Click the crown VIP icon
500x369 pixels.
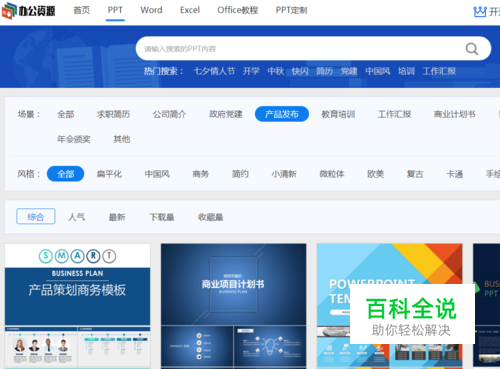[x=480, y=12]
